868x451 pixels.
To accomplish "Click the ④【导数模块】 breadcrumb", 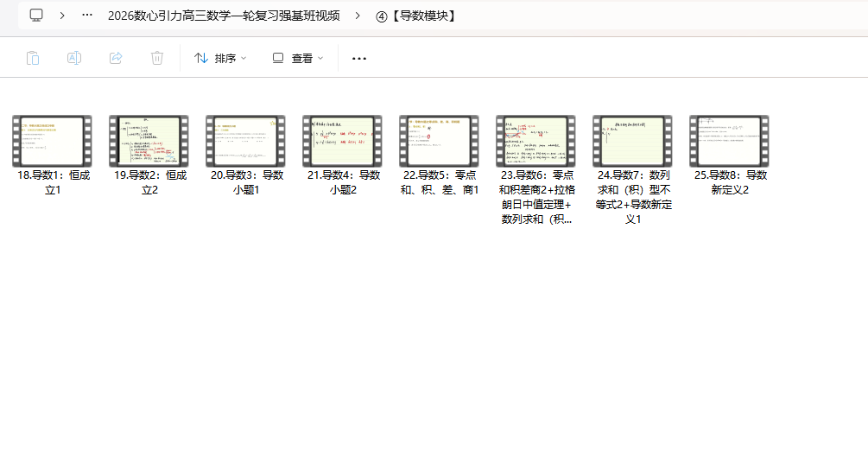I will coord(416,16).
